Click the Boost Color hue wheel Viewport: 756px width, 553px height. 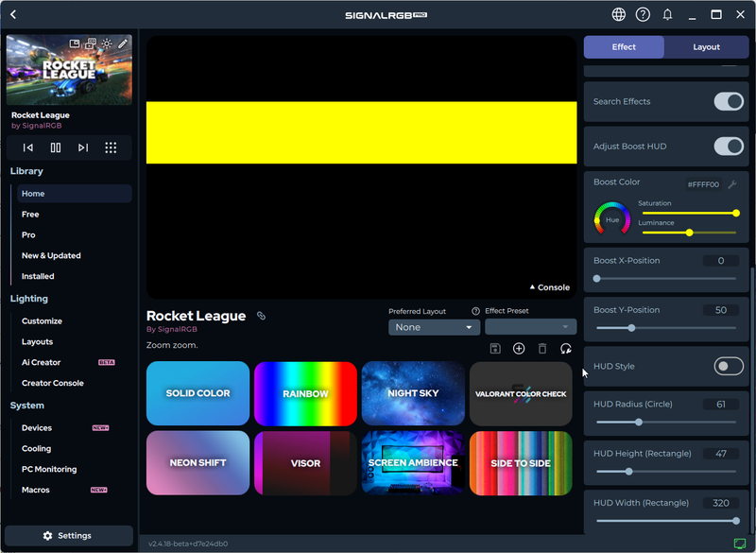(611, 219)
